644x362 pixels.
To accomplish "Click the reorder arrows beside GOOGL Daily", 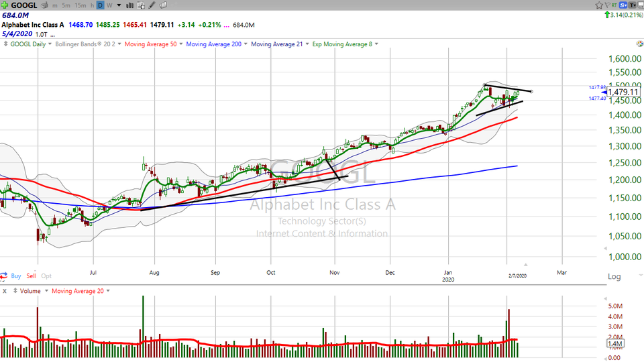I will click(6, 44).
